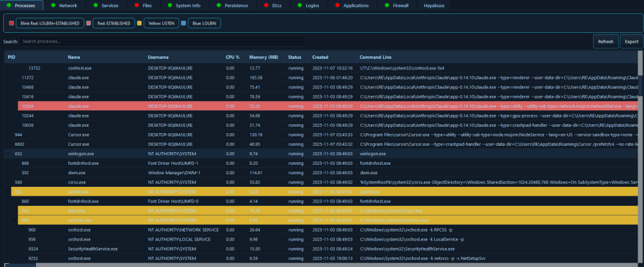Click the green dot on Logins tab
The image size is (644, 267).
[300, 6]
